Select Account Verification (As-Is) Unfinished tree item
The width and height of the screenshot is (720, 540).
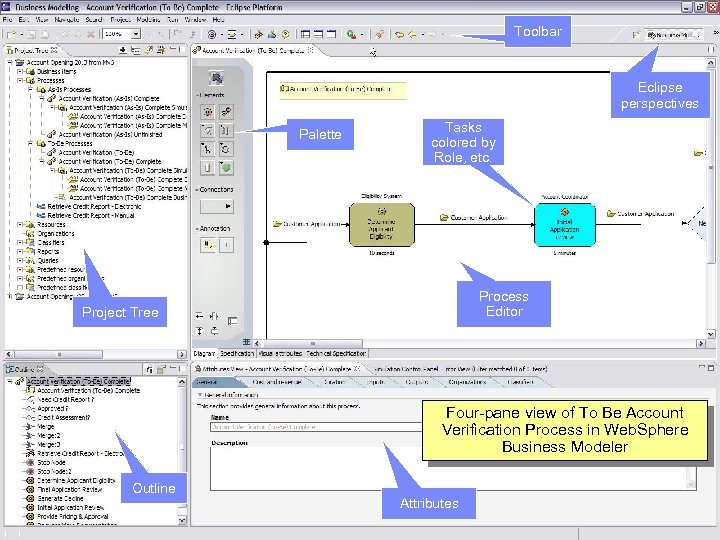point(110,135)
